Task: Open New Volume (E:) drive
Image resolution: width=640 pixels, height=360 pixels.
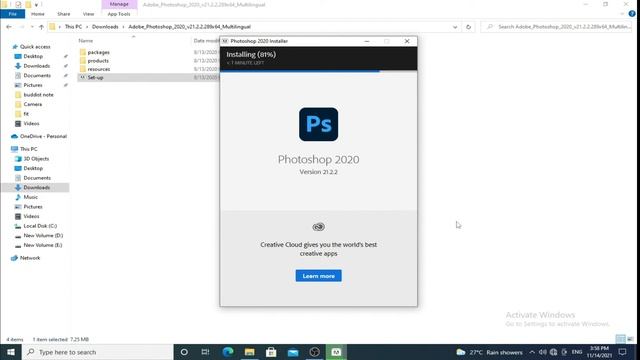Action: tap(43, 245)
